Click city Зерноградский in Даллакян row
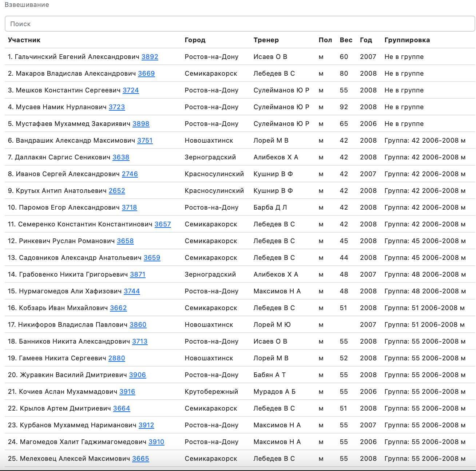The image size is (476, 471). pos(210,157)
